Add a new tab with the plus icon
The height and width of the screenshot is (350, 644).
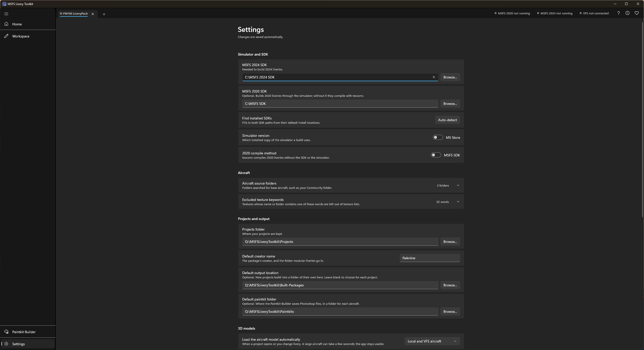click(x=104, y=14)
